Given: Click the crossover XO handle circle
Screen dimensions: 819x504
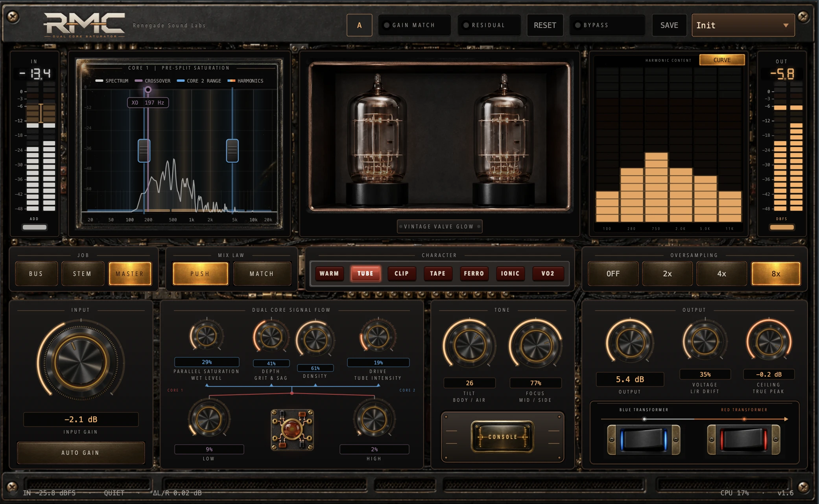Looking at the screenshot, I should click(x=148, y=90).
